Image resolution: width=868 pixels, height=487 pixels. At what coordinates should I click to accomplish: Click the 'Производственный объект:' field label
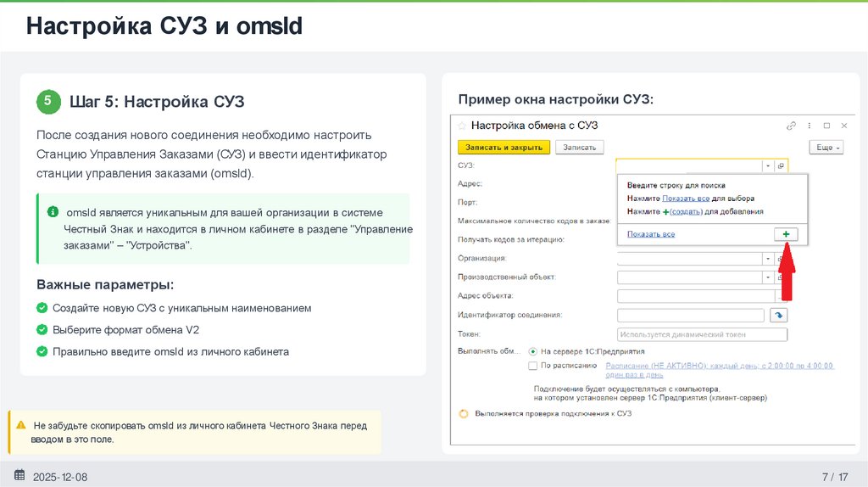tap(507, 277)
